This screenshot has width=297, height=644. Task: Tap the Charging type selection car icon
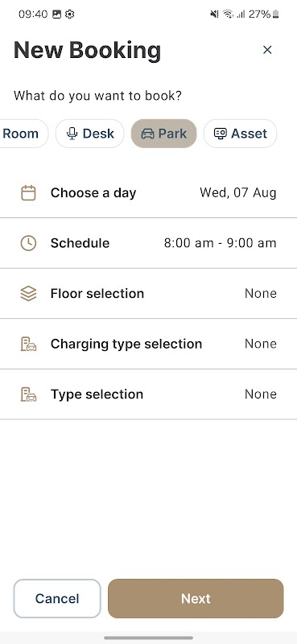point(28,344)
